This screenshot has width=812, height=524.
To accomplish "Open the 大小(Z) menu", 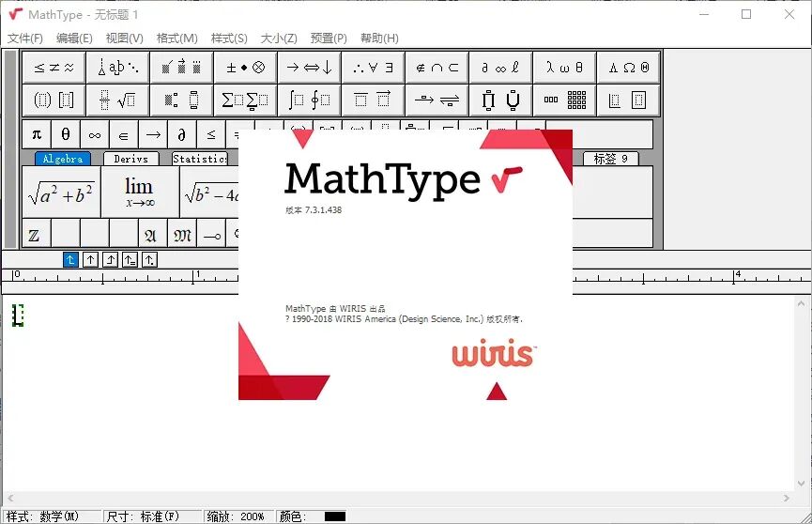I will pyautogui.click(x=279, y=38).
